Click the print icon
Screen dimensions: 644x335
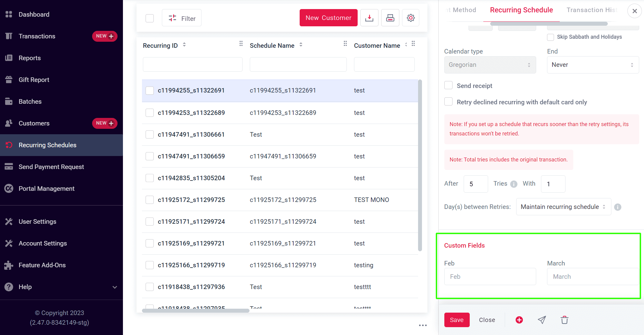click(x=390, y=18)
